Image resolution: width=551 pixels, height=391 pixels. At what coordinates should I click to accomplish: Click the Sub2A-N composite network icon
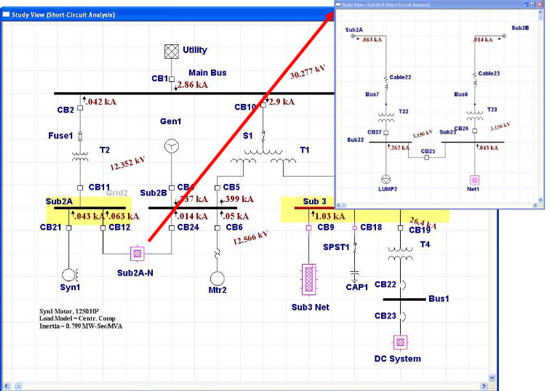[137, 253]
